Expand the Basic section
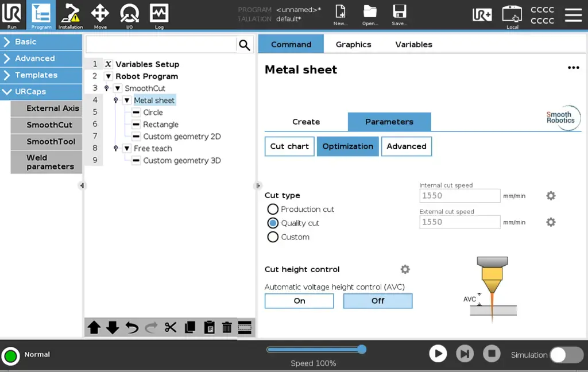This screenshot has height=372, width=588. tap(41, 42)
